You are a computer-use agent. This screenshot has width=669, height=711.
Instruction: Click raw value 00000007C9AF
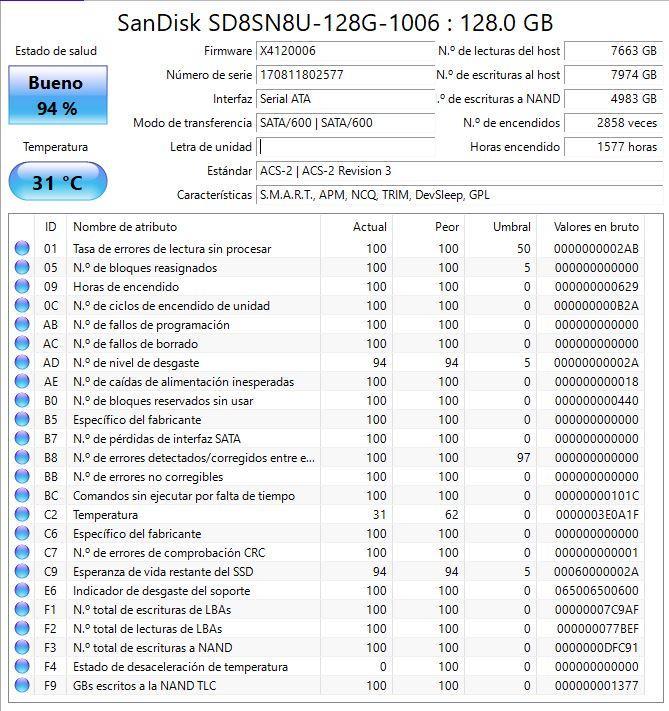click(596, 610)
